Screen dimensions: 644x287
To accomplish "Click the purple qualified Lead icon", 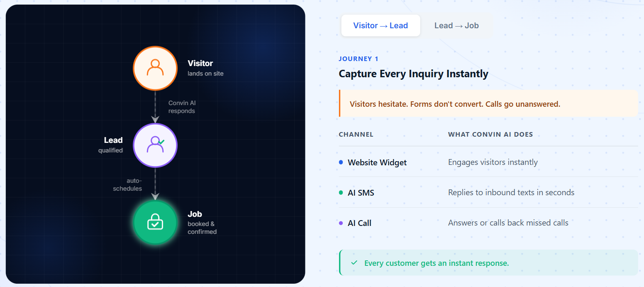I will pos(155,145).
